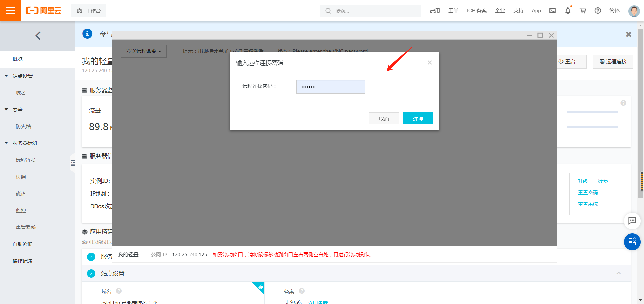This screenshot has width=644, height=304.
Task: Close the info banner with X
Action: coord(629,34)
